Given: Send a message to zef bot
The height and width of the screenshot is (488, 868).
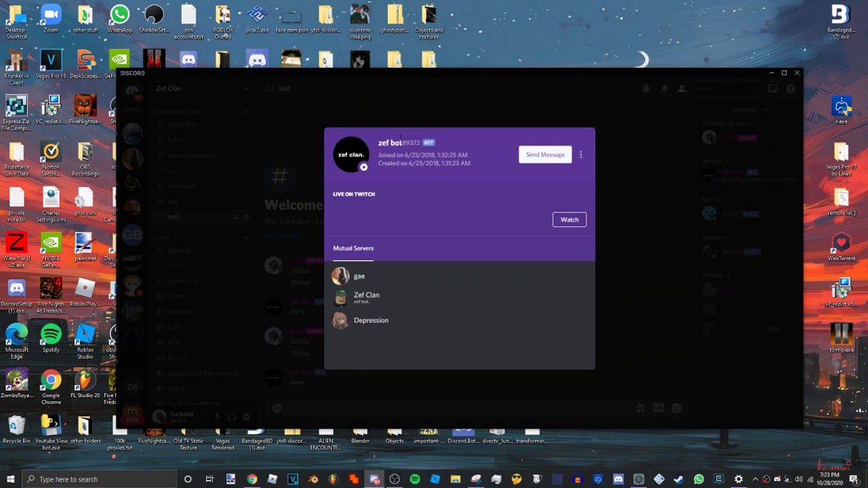Looking at the screenshot, I should [545, 155].
